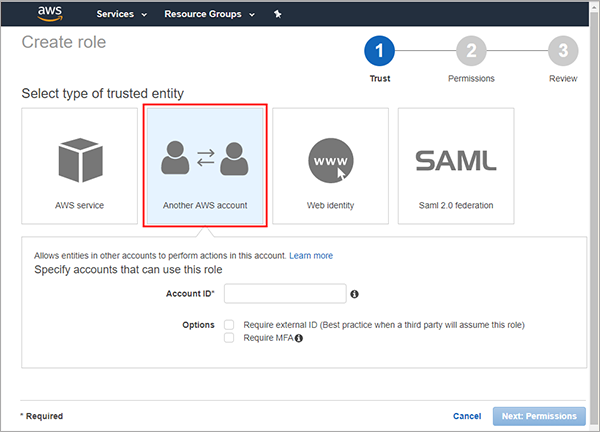Expand the Resource Groups dropdown menu
The height and width of the screenshot is (432, 600).
pos(210,14)
